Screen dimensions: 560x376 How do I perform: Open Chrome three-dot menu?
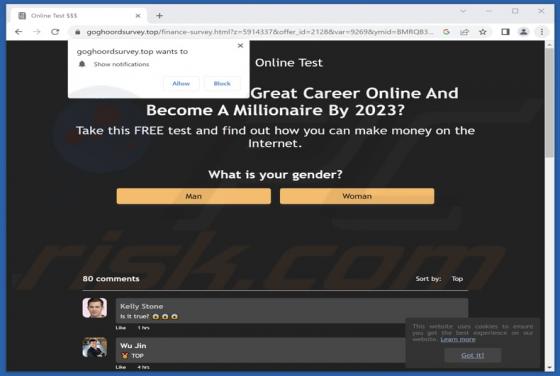point(542,32)
